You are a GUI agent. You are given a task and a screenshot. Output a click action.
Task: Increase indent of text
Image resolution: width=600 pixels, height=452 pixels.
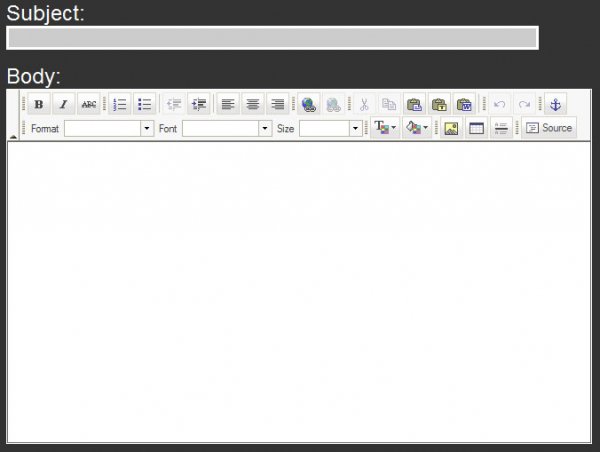click(x=199, y=104)
